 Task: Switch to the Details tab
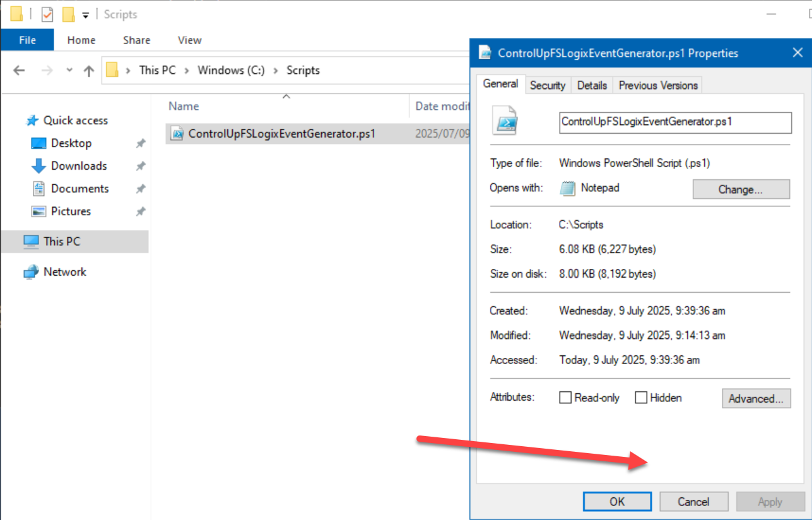tap(592, 85)
